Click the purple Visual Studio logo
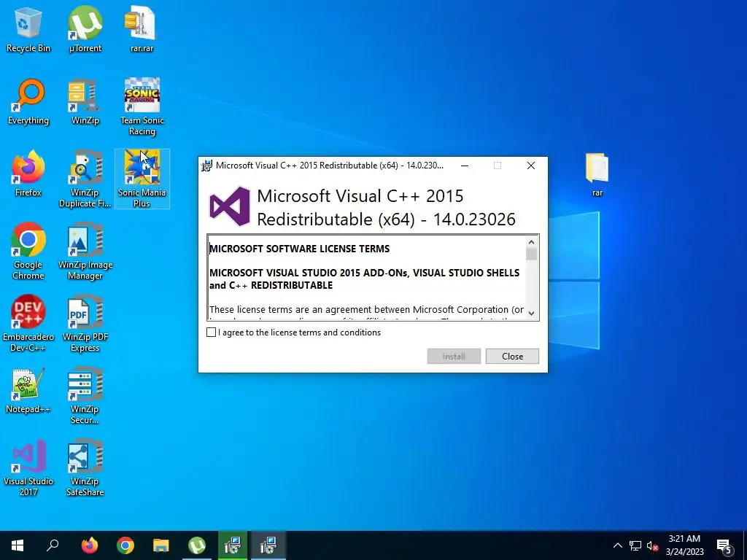The image size is (747, 560). (230, 206)
